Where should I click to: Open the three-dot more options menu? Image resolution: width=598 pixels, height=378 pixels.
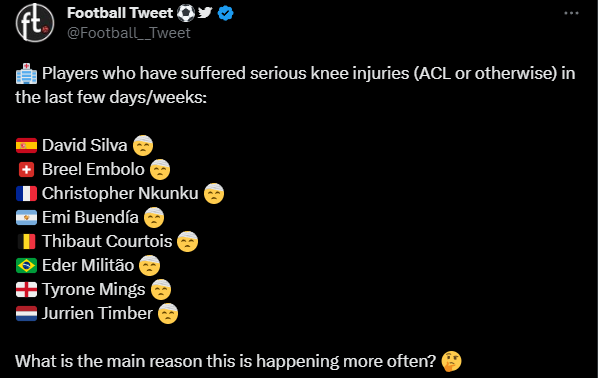point(571,13)
